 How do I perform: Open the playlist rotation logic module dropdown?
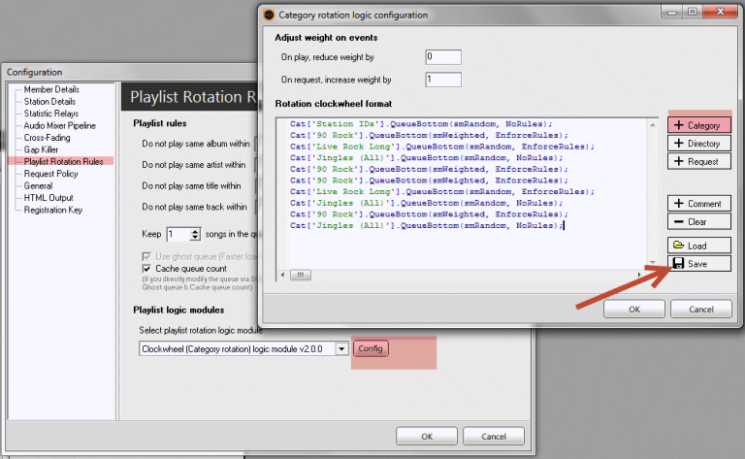click(342, 348)
